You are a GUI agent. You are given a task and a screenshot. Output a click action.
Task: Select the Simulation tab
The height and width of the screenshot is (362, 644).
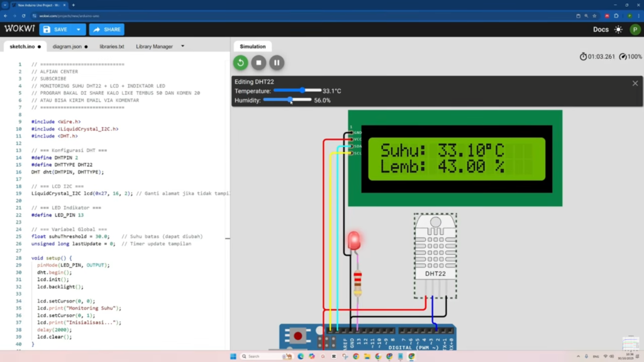coord(253,47)
